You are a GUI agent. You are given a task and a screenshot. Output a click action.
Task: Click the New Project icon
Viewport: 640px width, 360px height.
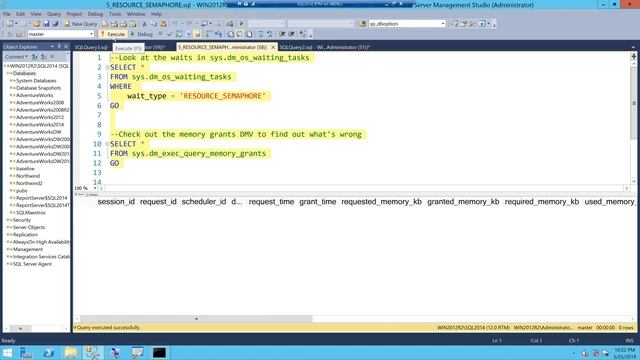(x=10, y=24)
